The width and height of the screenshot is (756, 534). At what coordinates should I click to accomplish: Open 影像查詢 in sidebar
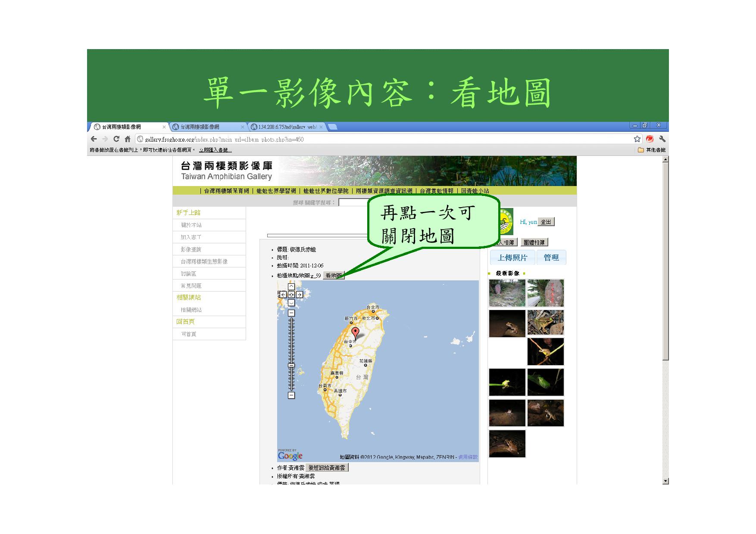pos(191,249)
